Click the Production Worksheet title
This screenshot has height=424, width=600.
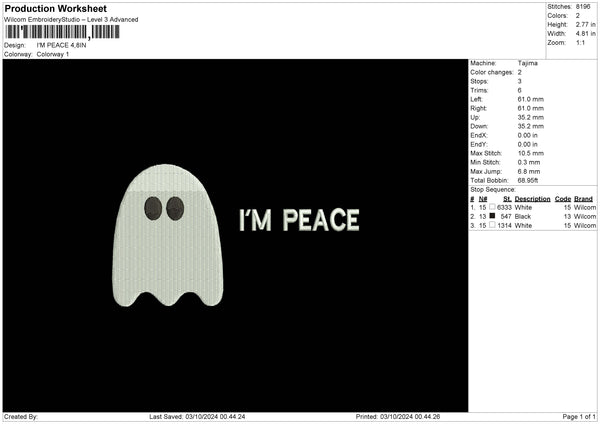pyautogui.click(x=55, y=8)
